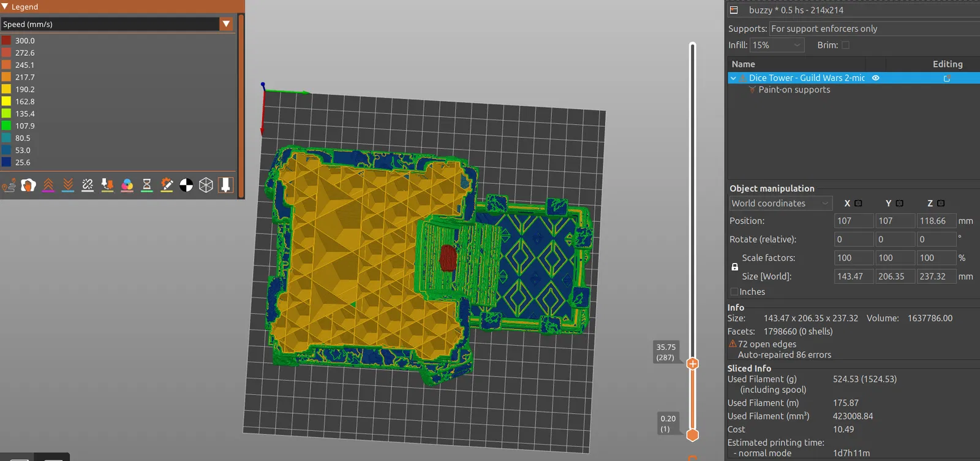Click the top end of the vertical layer slider
The image size is (980, 461).
pos(693,46)
